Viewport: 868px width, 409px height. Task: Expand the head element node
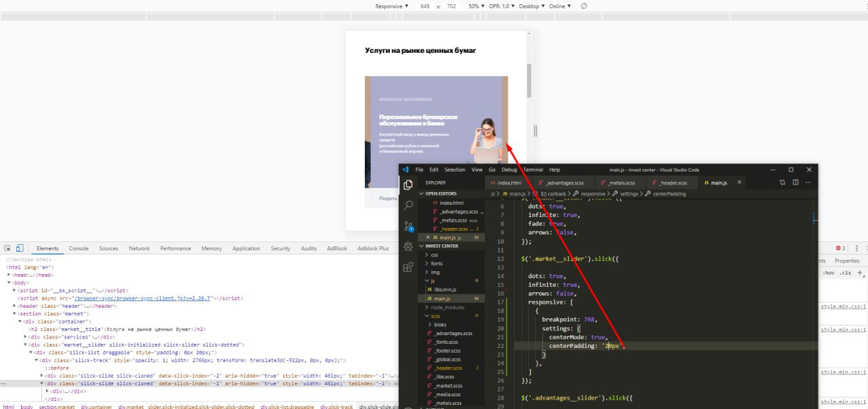pos(9,275)
